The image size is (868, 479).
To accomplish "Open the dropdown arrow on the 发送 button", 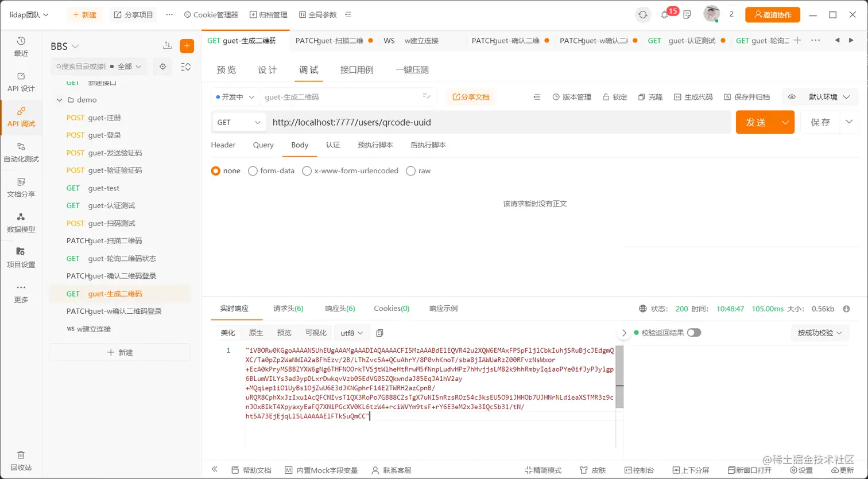I will [785, 122].
